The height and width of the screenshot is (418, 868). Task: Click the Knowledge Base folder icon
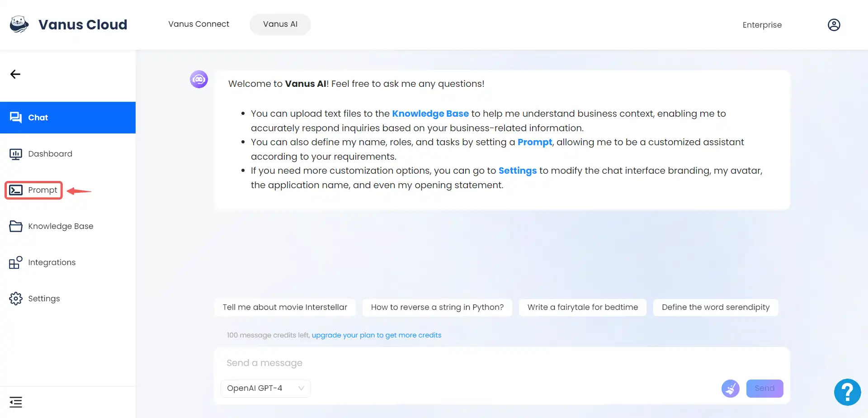point(16,226)
